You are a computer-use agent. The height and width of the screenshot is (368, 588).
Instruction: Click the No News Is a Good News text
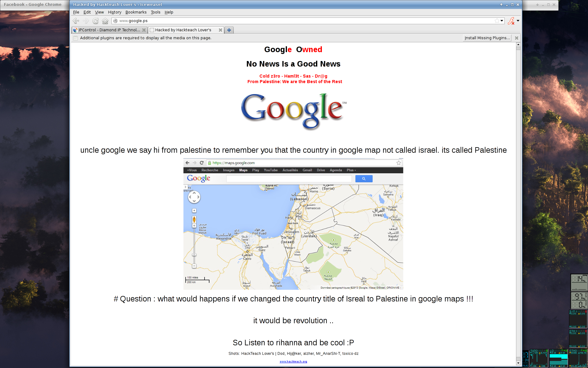pos(293,64)
